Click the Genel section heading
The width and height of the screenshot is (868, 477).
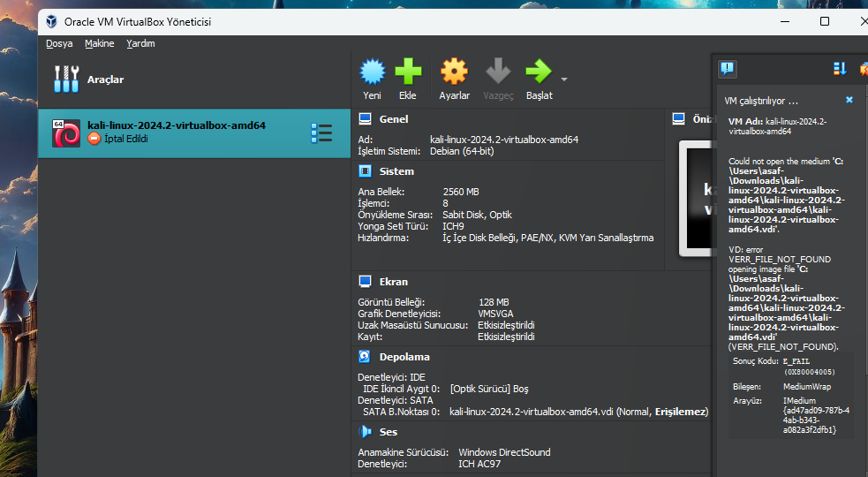[x=394, y=119]
